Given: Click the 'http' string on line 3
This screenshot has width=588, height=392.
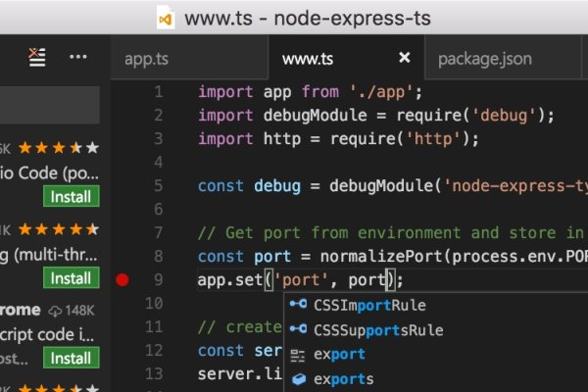Looking at the screenshot, I should click(433, 139).
